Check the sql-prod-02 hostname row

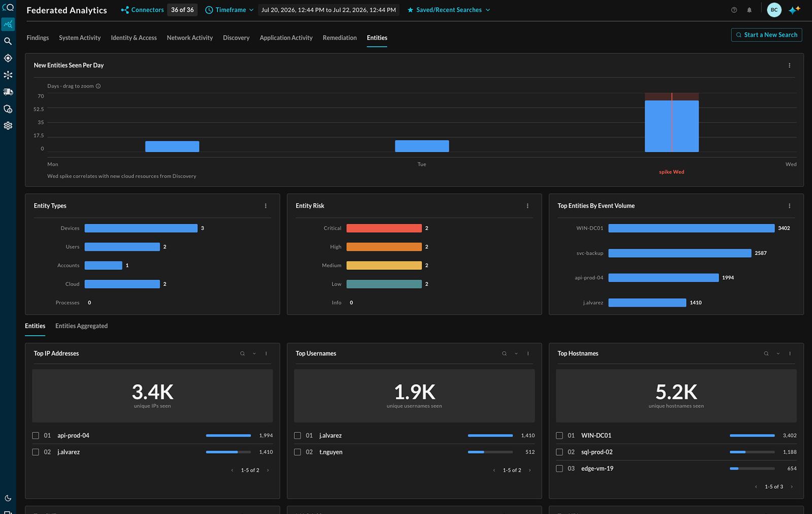pos(559,452)
